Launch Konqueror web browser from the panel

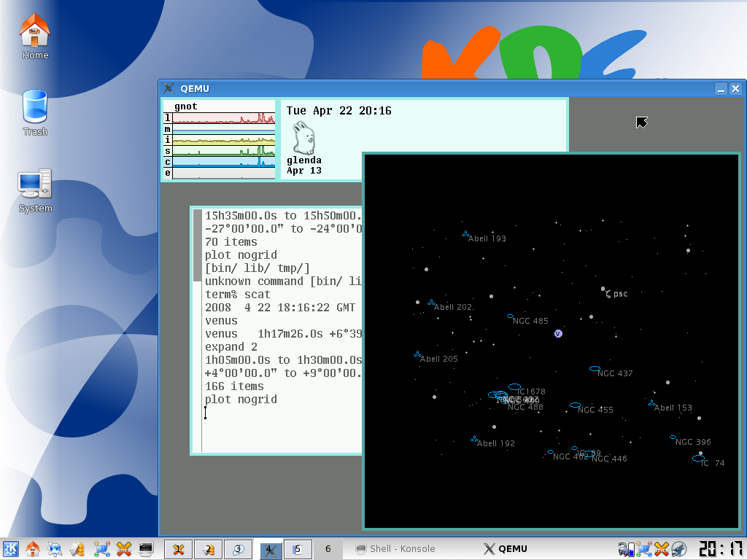[54, 549]
